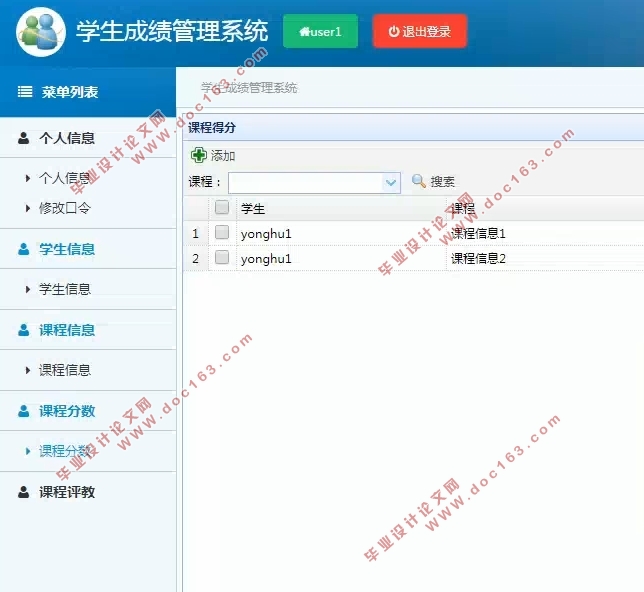Collapse the 课程分数 section header
Screen dimensions: 644x592
point(88,411)
